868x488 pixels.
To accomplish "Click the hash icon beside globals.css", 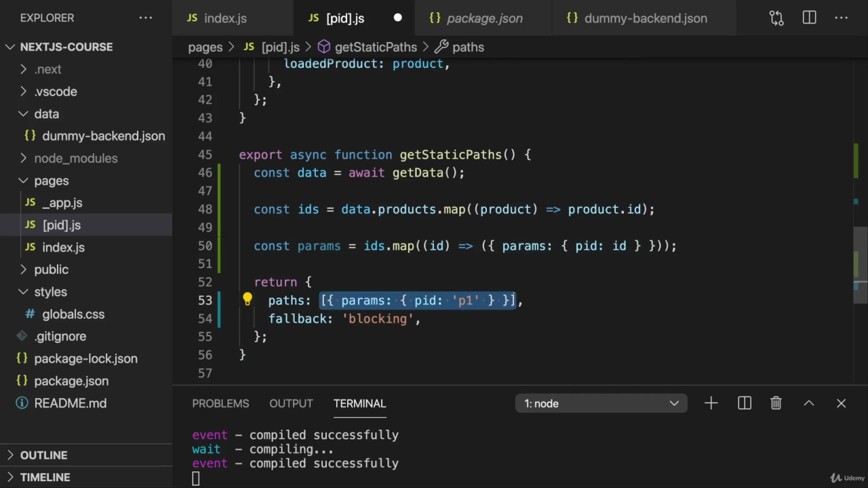I will coord(30,314).
